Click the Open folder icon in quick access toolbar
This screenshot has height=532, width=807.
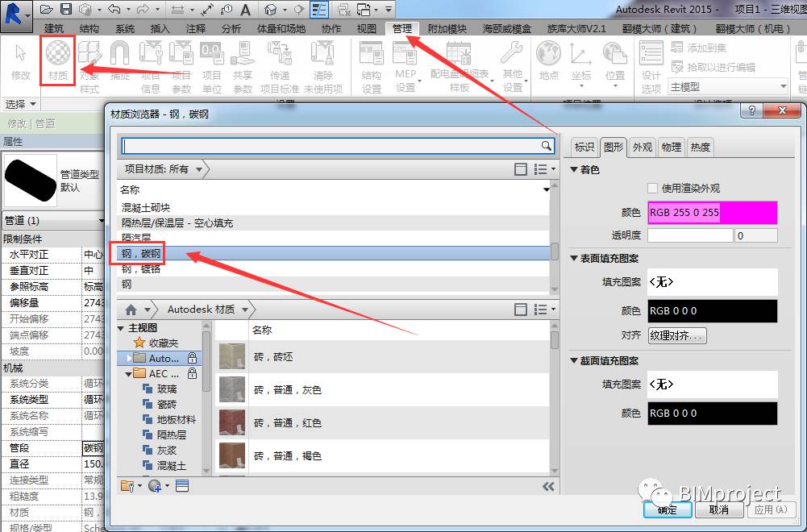(x=47, y=9)
